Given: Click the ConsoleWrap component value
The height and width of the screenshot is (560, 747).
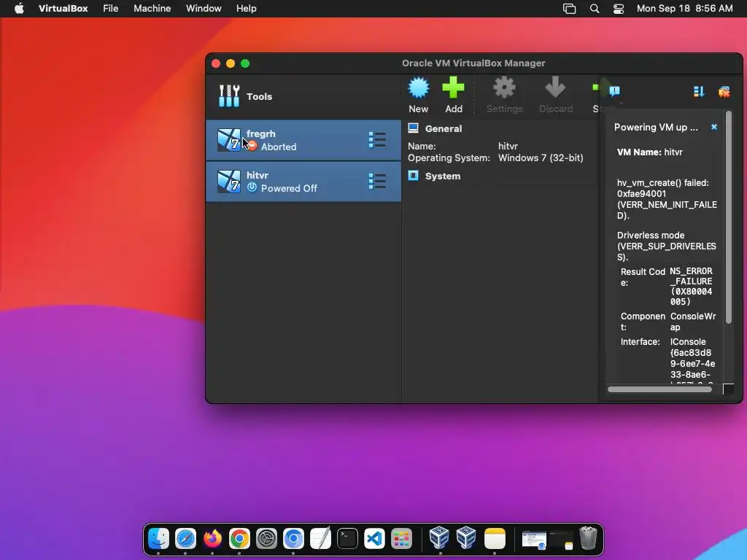Looking at the screenshot, I should [x=693, y=322].
